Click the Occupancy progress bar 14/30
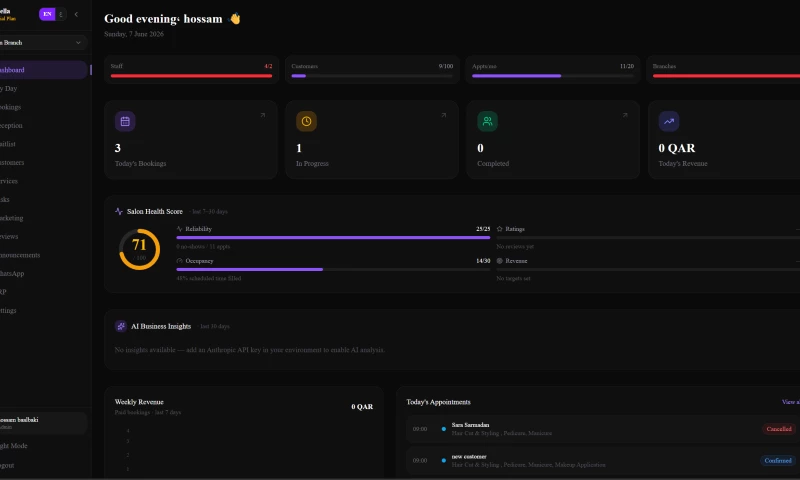Image resolution: width=800 pixels, height=480 pixels. coord(333,269)
